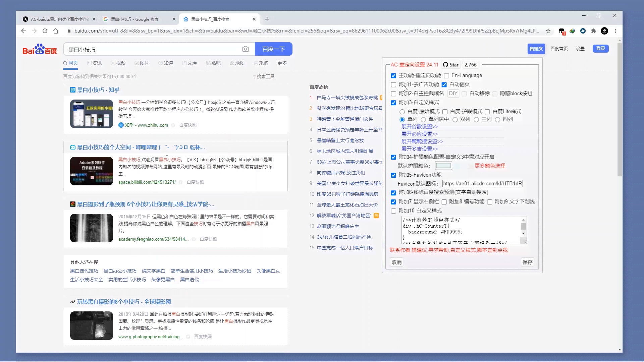
Task: Expand 展开谷歌设置>>
Action: tap(420, 127)
